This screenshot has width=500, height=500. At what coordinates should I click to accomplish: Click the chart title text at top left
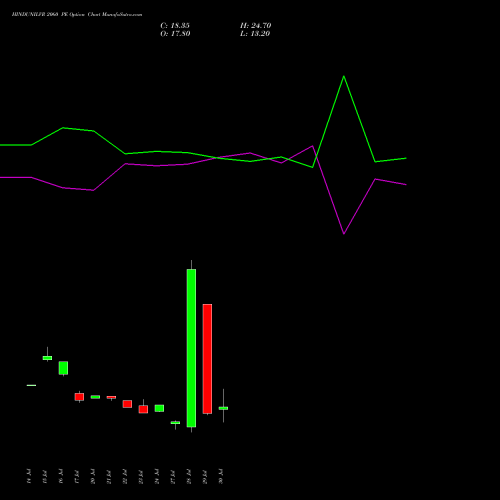77,15
